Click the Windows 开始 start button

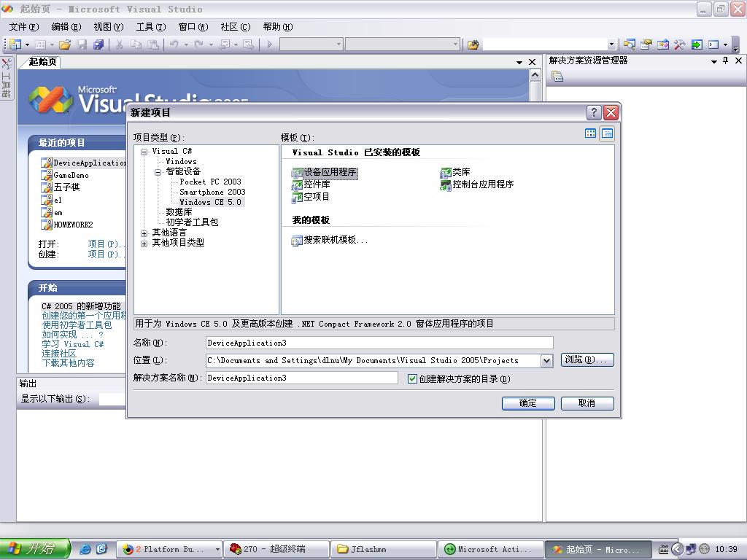(x=35, y=549)
